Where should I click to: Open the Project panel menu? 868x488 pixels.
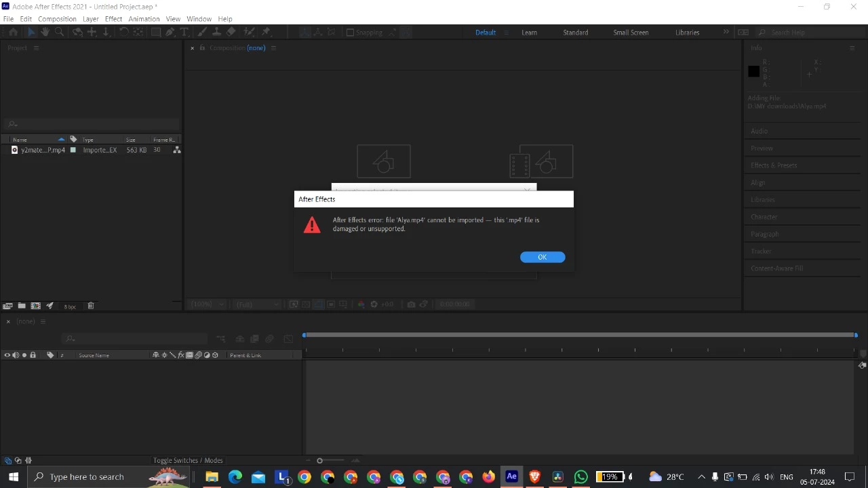[x=36, y=48]
